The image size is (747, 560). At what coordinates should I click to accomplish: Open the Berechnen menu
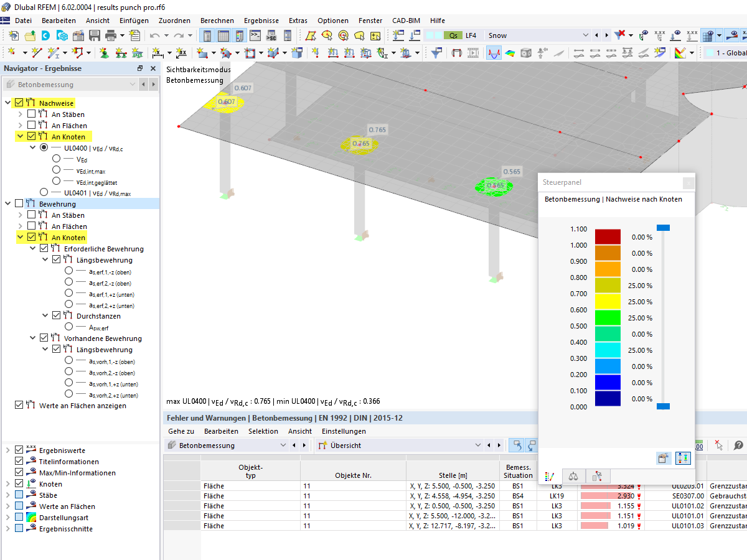coord(217,21)
